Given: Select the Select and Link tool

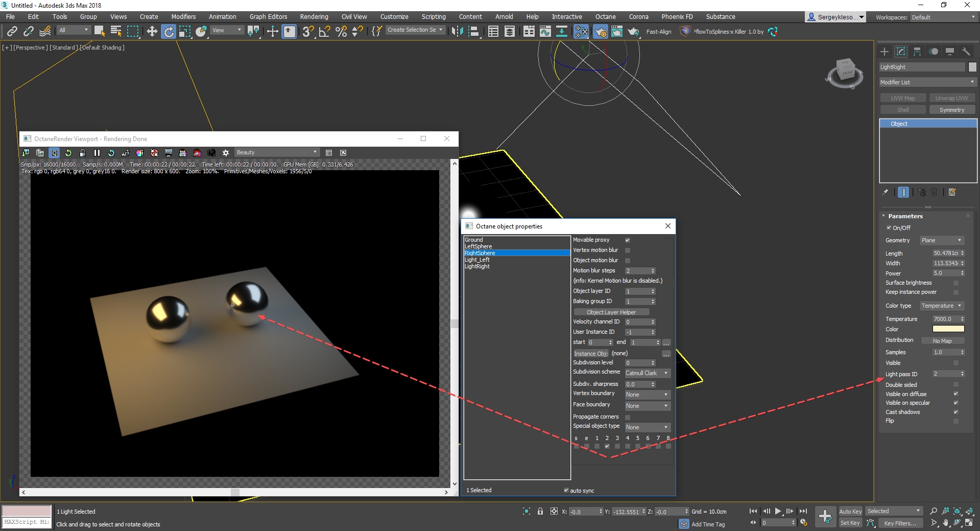Looking at the screenshot, I should pyautogui.click(x=12, y=32).
